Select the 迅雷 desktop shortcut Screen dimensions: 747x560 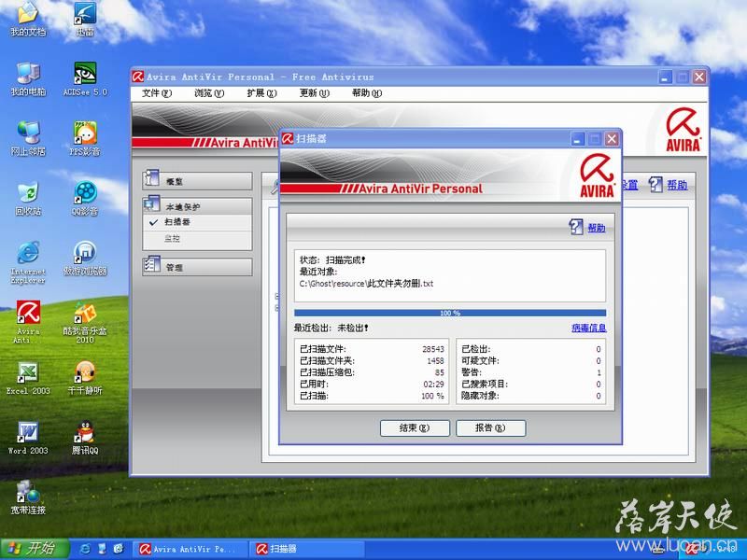(x=85, y=19)
